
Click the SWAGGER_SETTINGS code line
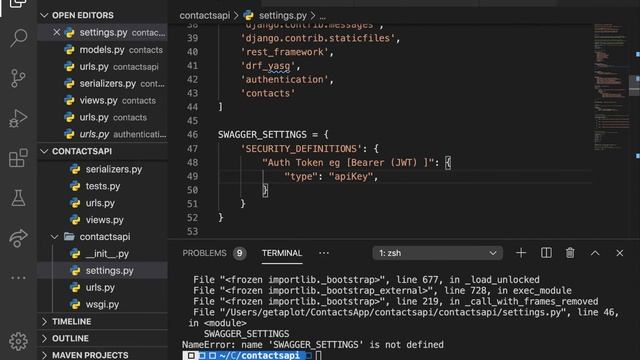(x=273, y=135)
